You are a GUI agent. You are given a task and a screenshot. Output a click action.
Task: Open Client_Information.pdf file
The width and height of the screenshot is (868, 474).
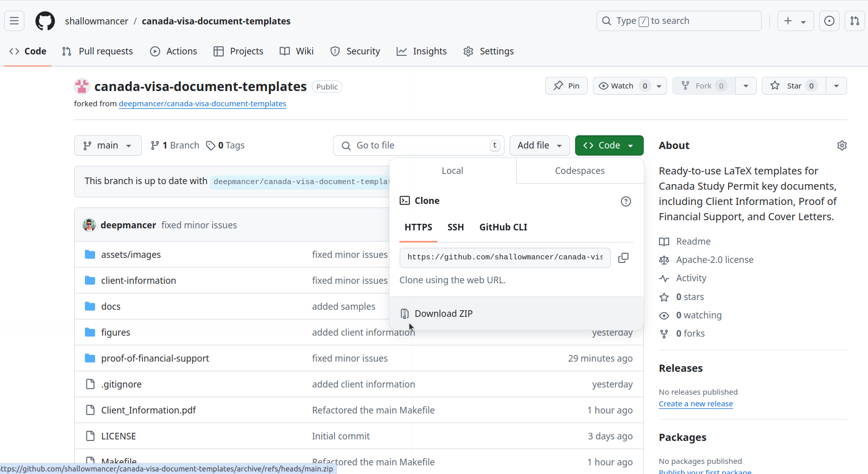pyautogui.click(x=148, y=410)
